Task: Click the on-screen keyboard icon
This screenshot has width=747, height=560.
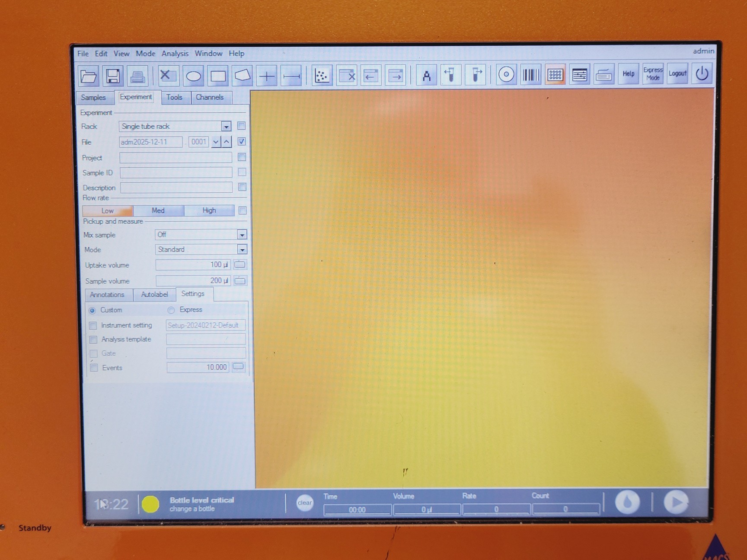Action: [604, 74]
